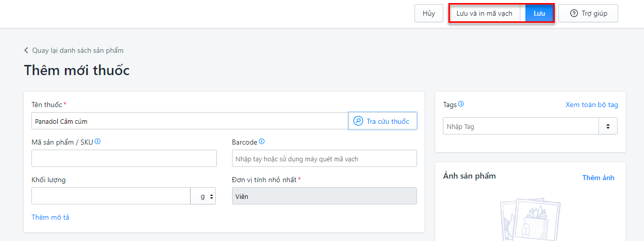Viewport: 644px width, 241px height.
Task: Save the product with the blue Lưu button
Action: (539, 14)
